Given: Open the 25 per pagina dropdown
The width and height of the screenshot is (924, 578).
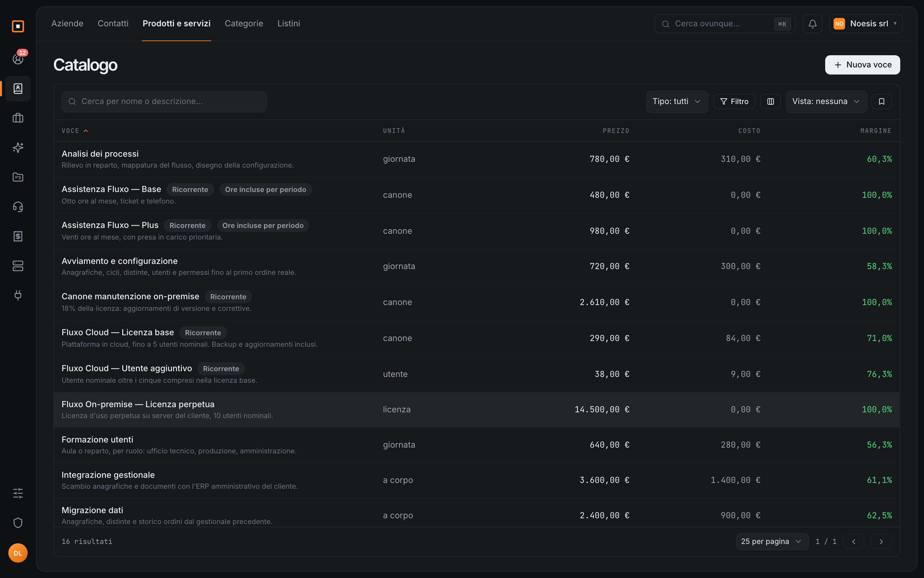Looking at the screenshot, I should [x=772, y=541].
